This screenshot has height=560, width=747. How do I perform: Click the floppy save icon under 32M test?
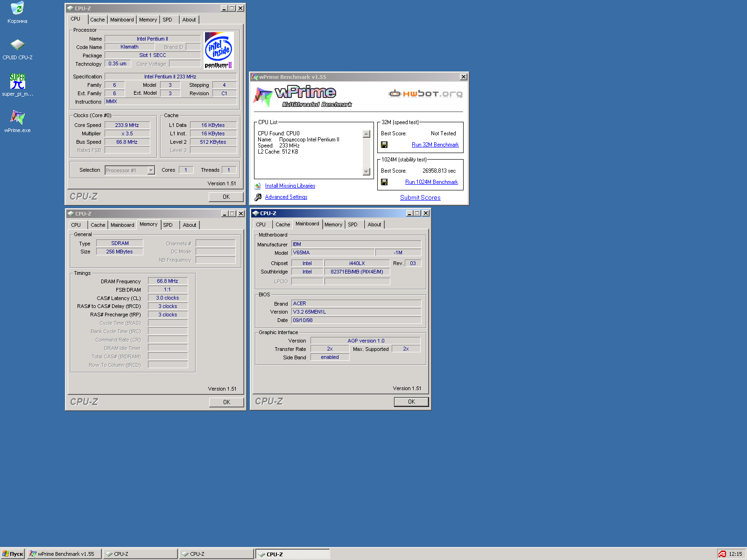pyautogui.click(x=384, y=145)
